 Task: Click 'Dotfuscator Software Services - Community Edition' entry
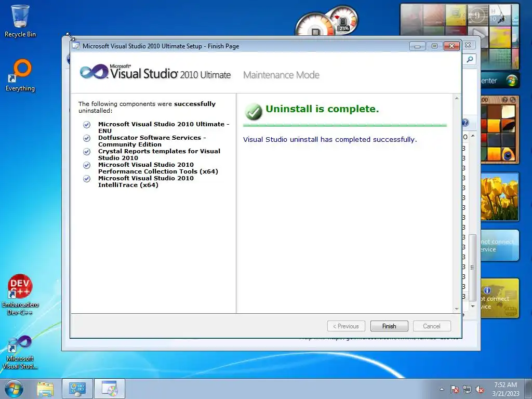click(152, 141)
